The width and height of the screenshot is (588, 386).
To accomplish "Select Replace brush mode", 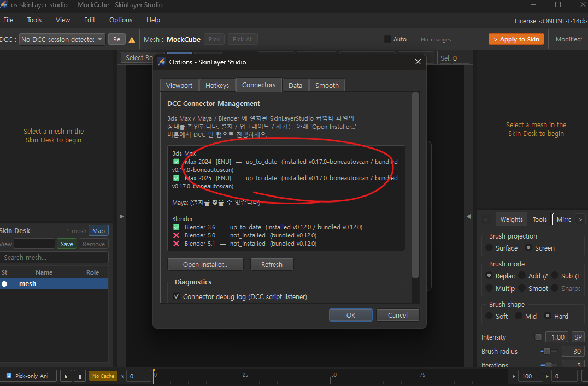I will pos(489,276).
